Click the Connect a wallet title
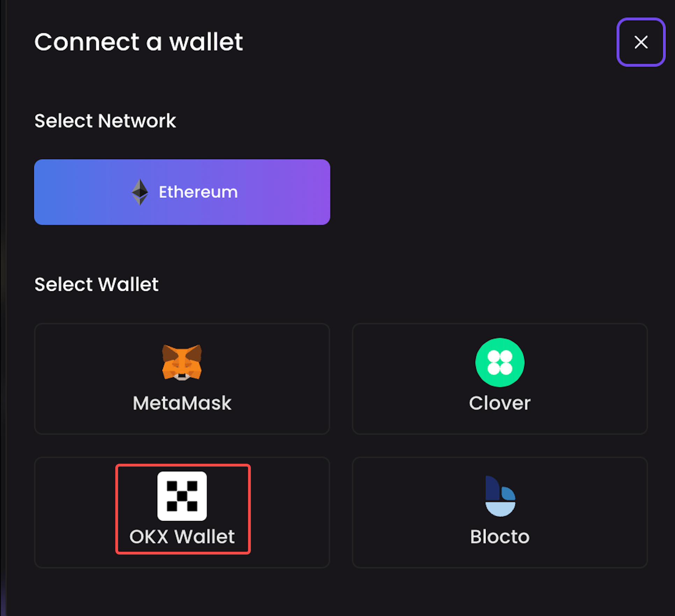675x616 pixels. [x=138, y=42]
